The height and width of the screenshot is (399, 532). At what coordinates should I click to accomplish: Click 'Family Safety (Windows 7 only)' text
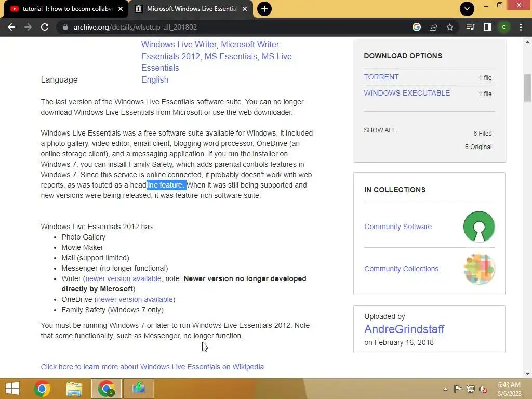(112, 310)
